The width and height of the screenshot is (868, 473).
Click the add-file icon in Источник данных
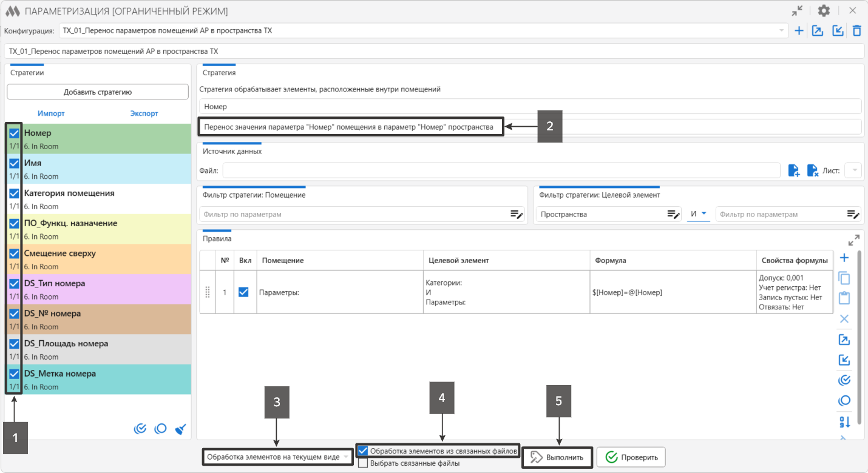[x=793, y=171]
